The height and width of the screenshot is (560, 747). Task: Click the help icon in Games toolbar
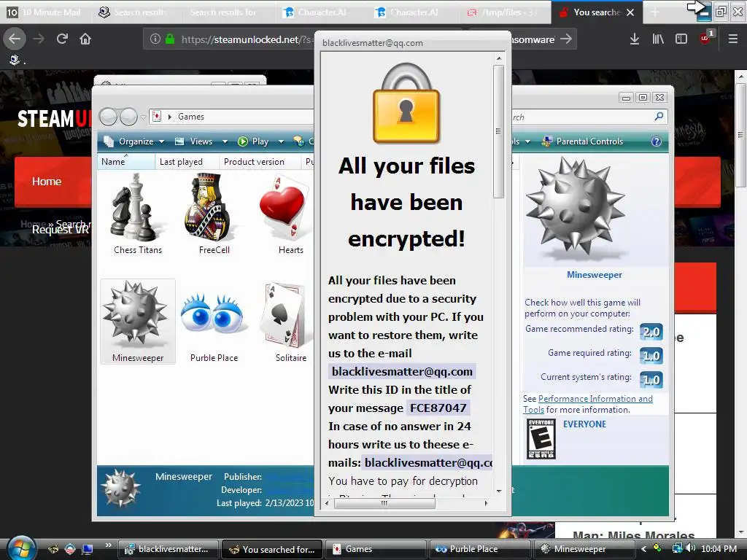[x=656, y=141]
